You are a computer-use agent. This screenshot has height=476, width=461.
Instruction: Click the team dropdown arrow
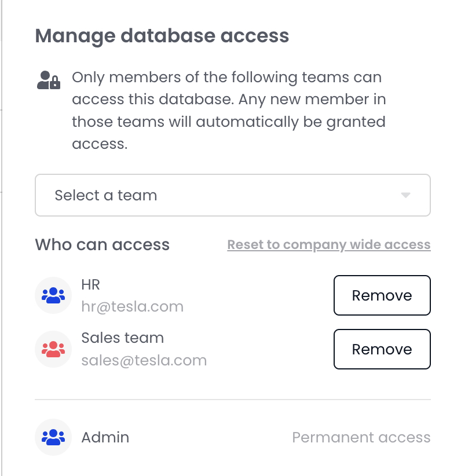click(x=405, y=195)
